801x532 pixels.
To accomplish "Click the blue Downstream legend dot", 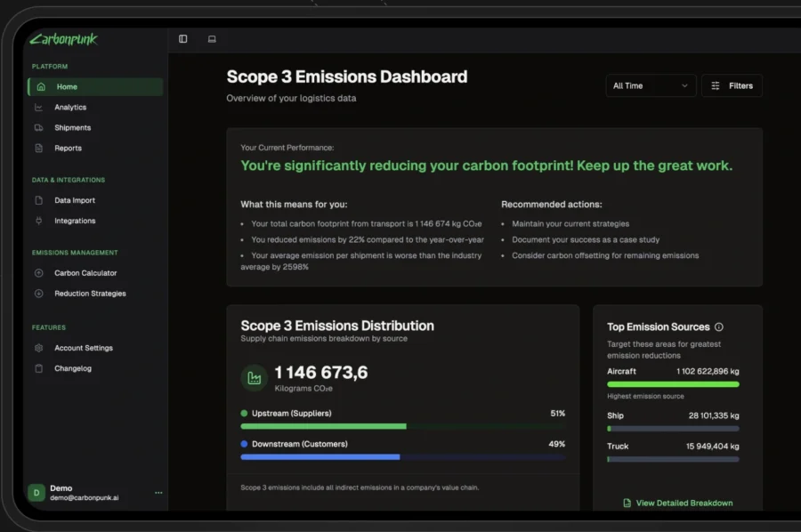I will coord(244,444).
